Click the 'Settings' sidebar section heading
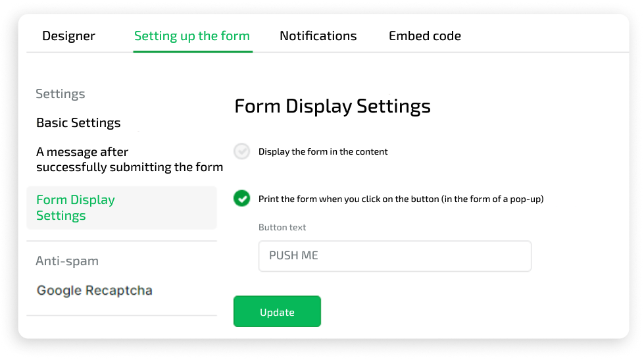Image resolution: width=644 pixels, height=360 pixels. click(60, 94)
